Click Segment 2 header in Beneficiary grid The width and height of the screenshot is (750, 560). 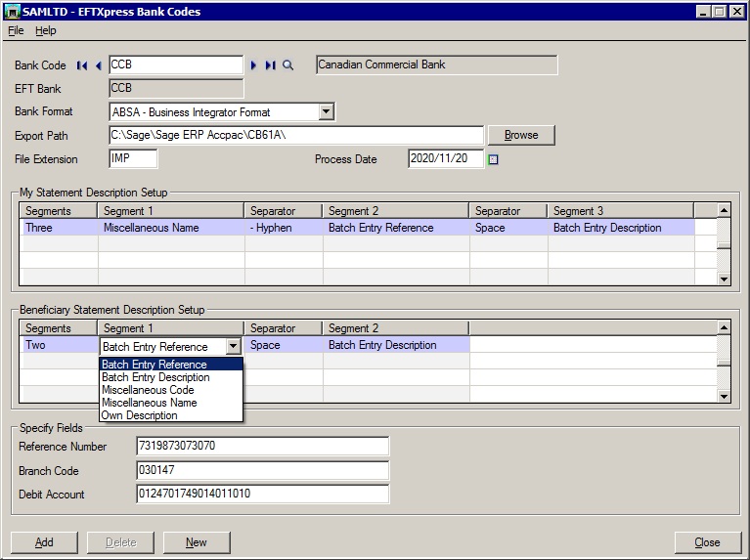point(396,328)
